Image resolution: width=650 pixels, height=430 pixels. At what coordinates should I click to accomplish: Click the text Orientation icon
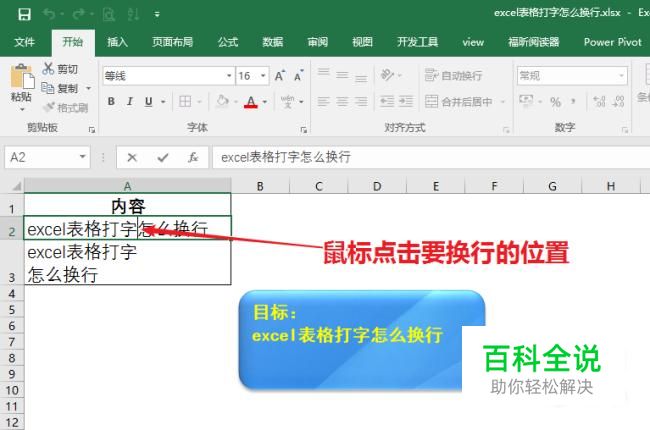(387, 75)
